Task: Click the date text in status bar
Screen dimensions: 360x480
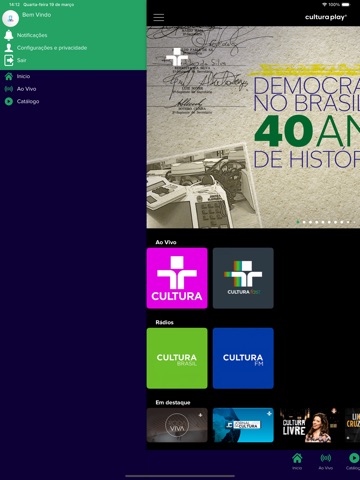Action: [x=49, y=5]
